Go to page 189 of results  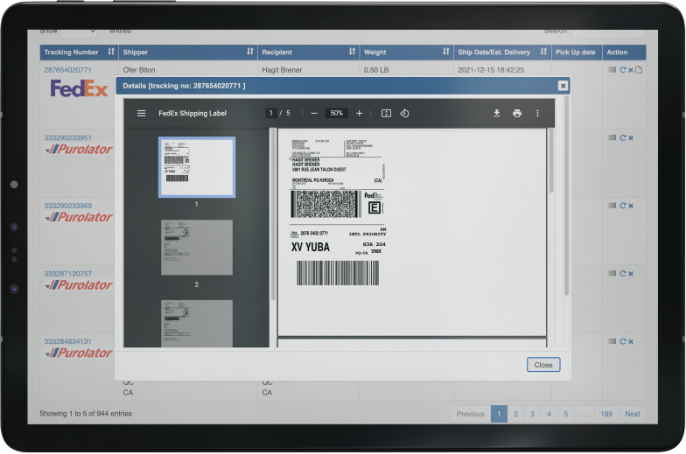coord(605,413)
